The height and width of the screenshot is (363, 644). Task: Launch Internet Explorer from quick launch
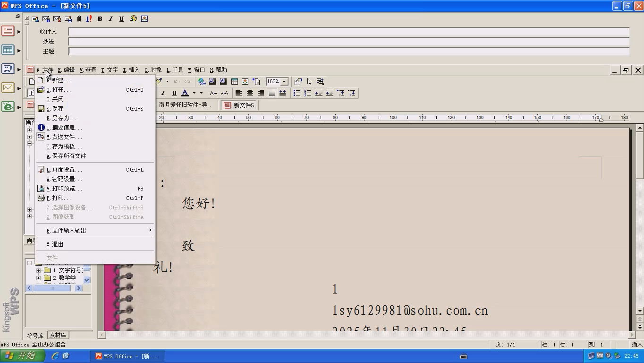click(55, 356)
